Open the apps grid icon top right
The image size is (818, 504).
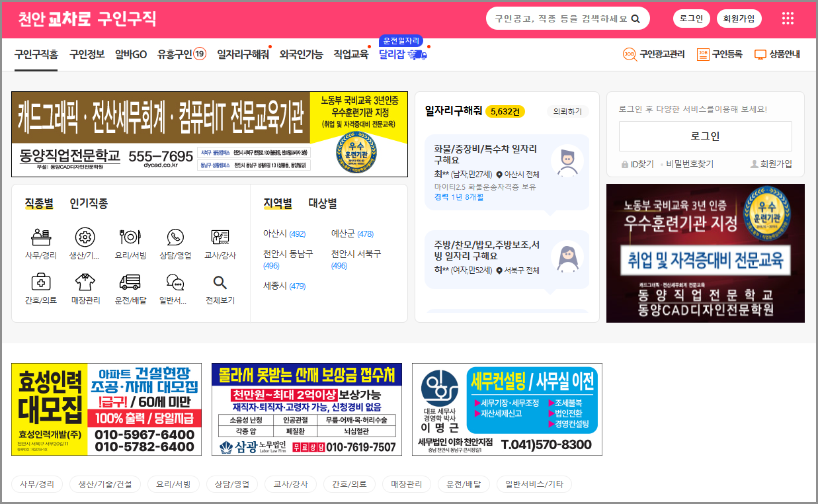(787, 19)
